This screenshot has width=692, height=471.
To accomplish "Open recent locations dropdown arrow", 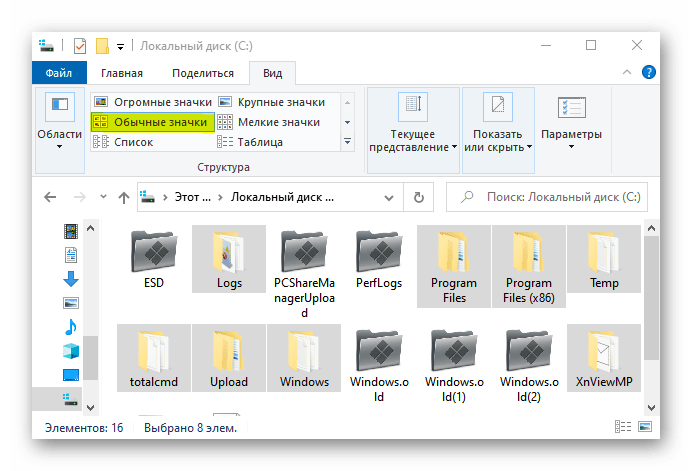I will click(103, 196).
